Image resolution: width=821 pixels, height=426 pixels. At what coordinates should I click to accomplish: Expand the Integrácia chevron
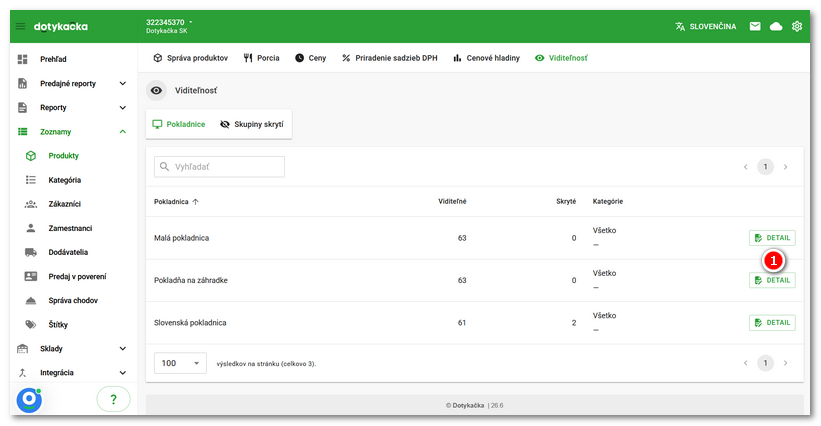123,373
